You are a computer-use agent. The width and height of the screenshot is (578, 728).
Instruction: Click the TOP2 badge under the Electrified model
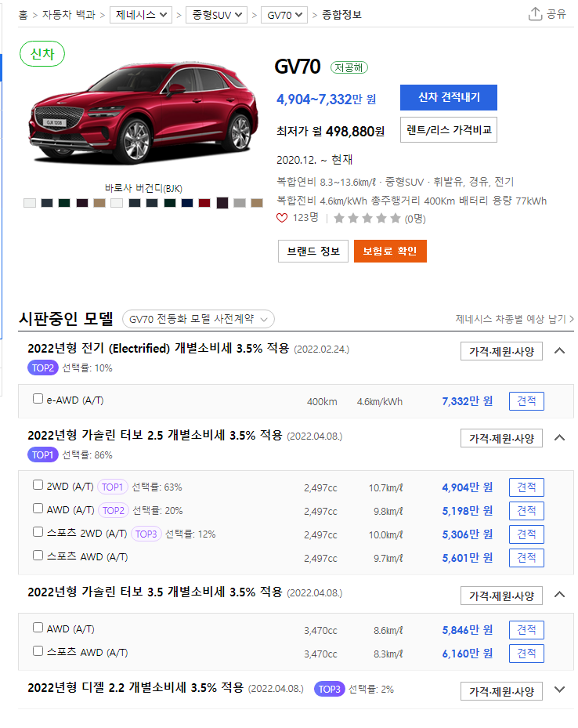(x=42, y=368)
